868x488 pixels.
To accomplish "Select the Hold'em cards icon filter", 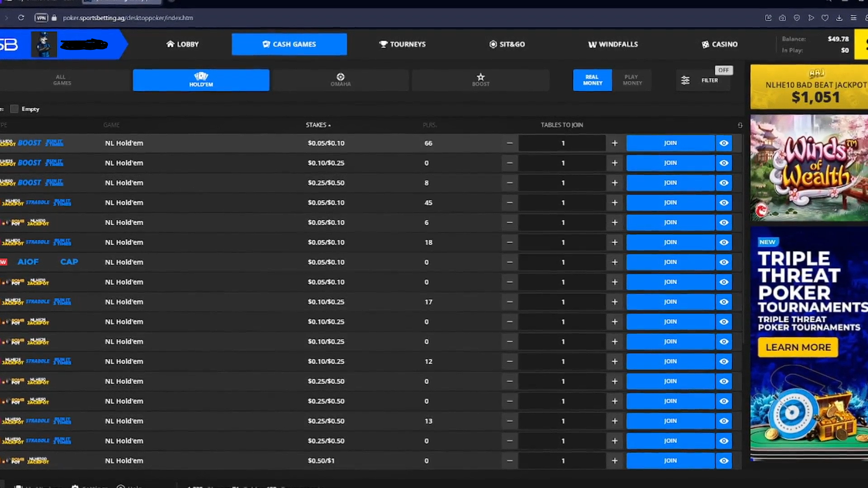I will (201, 77).
